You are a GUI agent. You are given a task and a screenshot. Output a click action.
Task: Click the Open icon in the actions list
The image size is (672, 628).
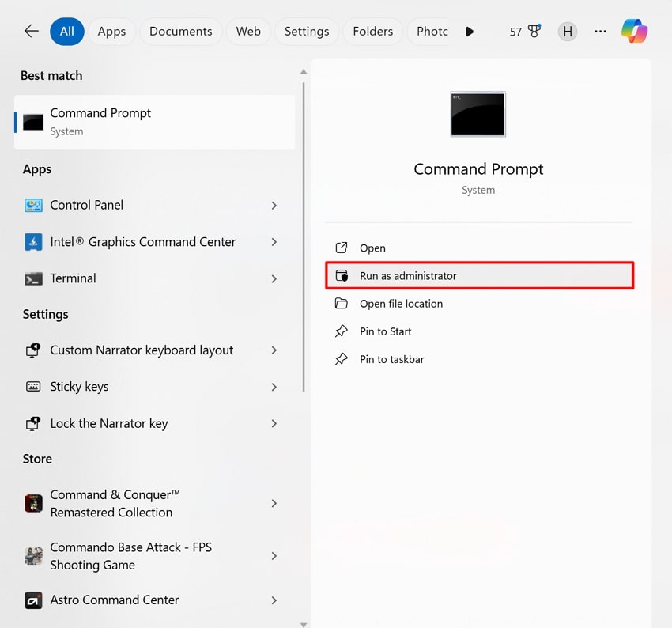point(342,248)
